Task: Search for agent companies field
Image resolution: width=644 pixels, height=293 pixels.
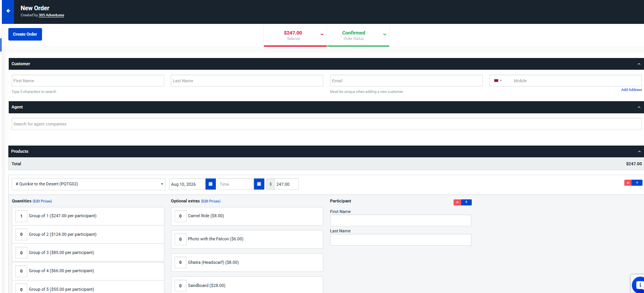Action: point(327,124)
